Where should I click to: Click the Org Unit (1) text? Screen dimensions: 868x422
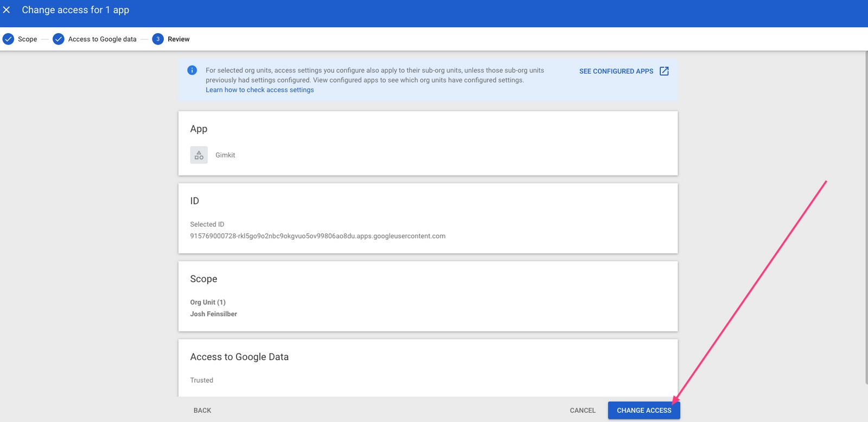coord(208,302)
